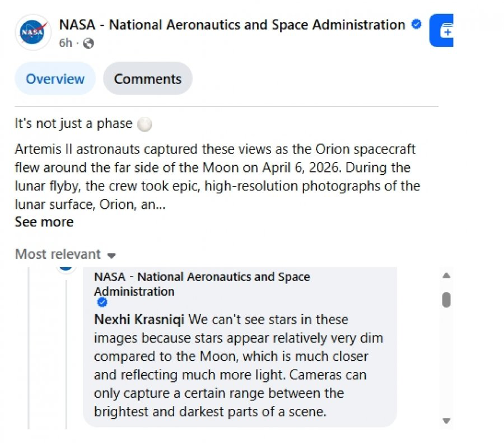Open the NASA page name link in header
This screenshot has width=504, height=443.
[232, 25]
